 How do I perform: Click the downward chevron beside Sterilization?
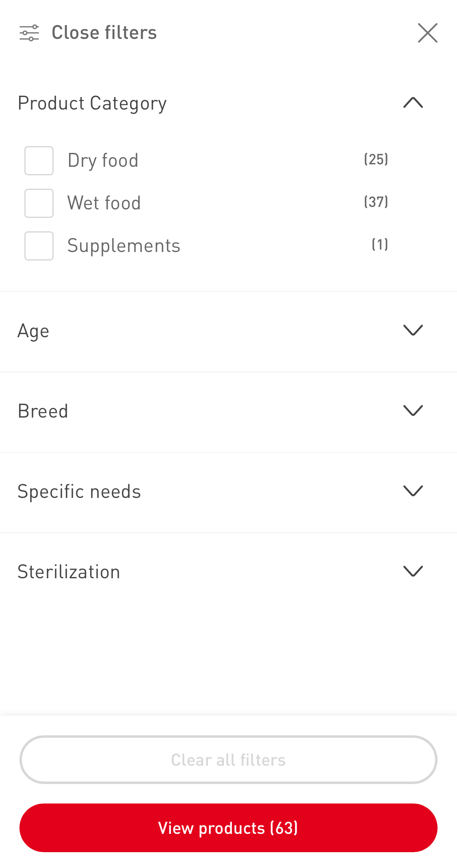413,571
